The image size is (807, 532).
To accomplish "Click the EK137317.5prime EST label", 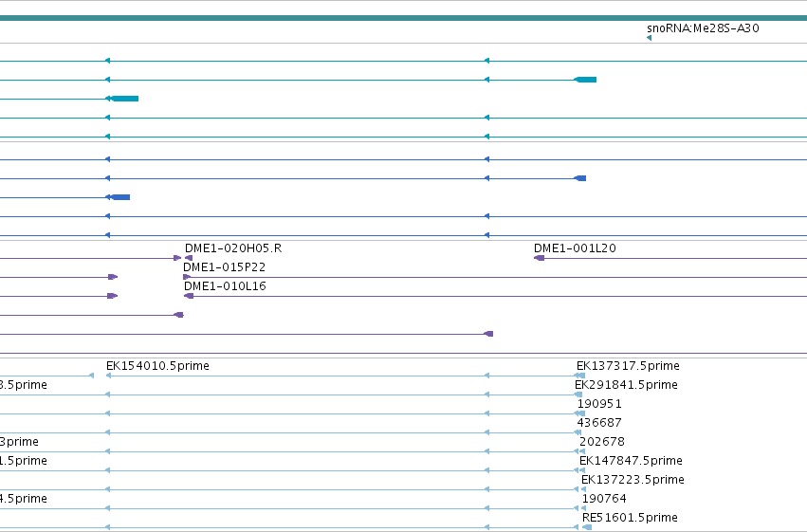I will [x=628, y=366].
